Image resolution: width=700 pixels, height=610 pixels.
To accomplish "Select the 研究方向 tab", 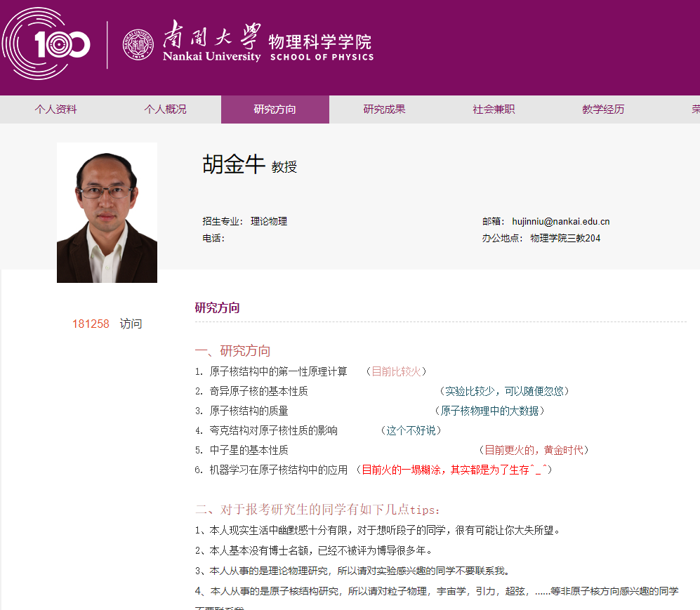I will point(275,110).
